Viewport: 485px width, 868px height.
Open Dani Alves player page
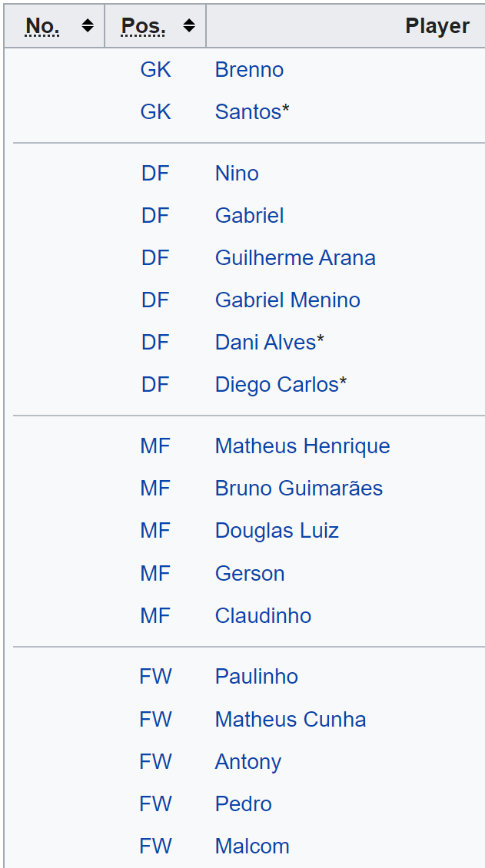point(265,342)
